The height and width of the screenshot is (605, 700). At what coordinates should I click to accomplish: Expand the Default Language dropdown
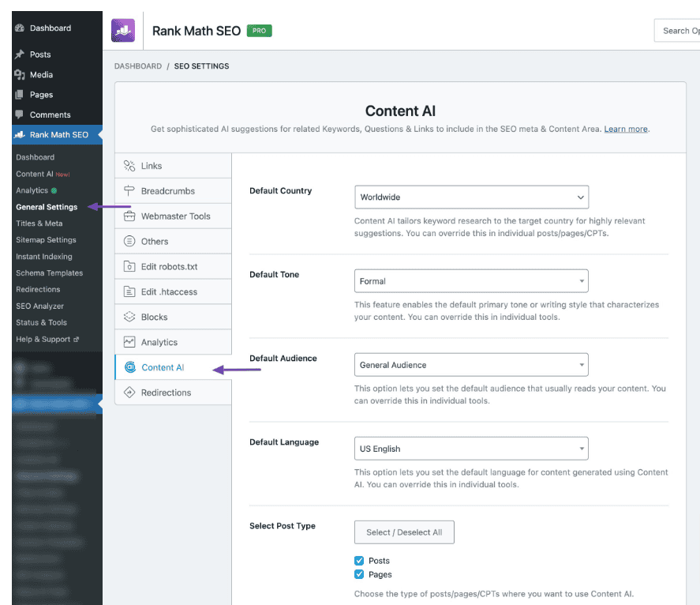471,449
